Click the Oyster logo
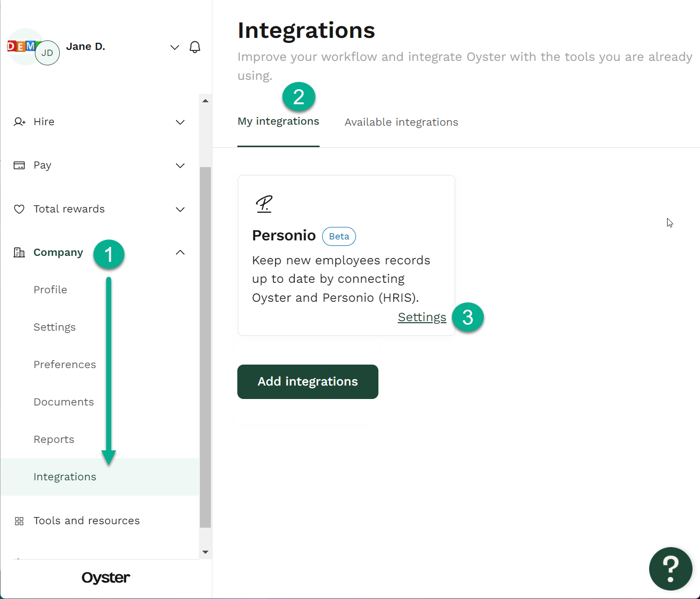Viewport: 700px width, 599px height. click(105, 578)
